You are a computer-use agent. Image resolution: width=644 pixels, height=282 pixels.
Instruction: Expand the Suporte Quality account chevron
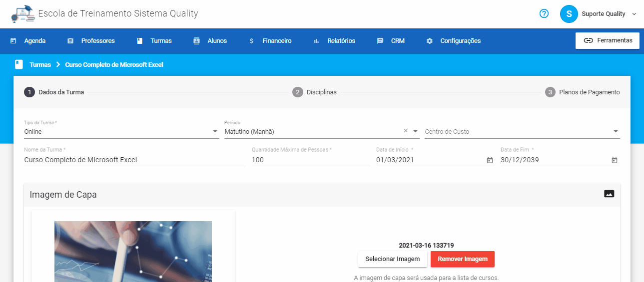(634, 14)
